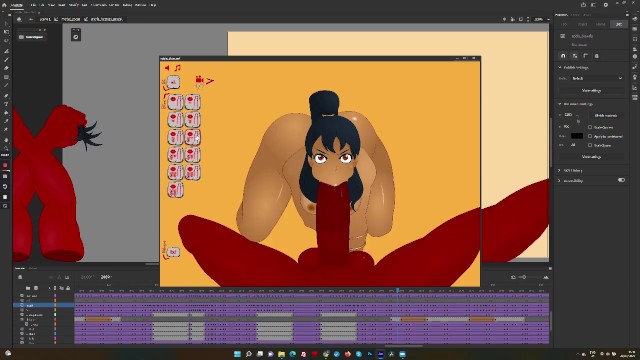Toggle the Accessibility switch in Properties
Image resolution: width=640 pixels, height=360 pixels.
click(621, 180)
